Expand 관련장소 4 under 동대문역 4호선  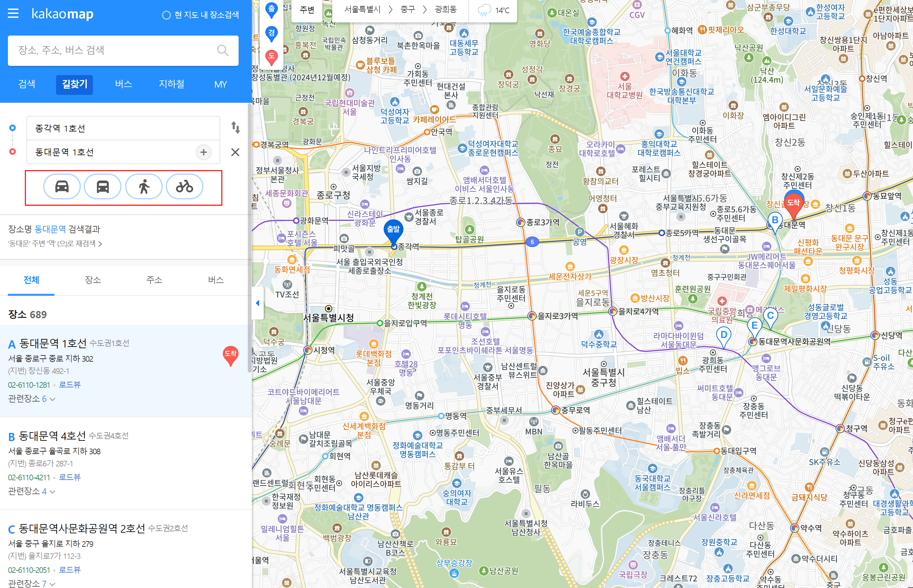(x=32, y=491)
